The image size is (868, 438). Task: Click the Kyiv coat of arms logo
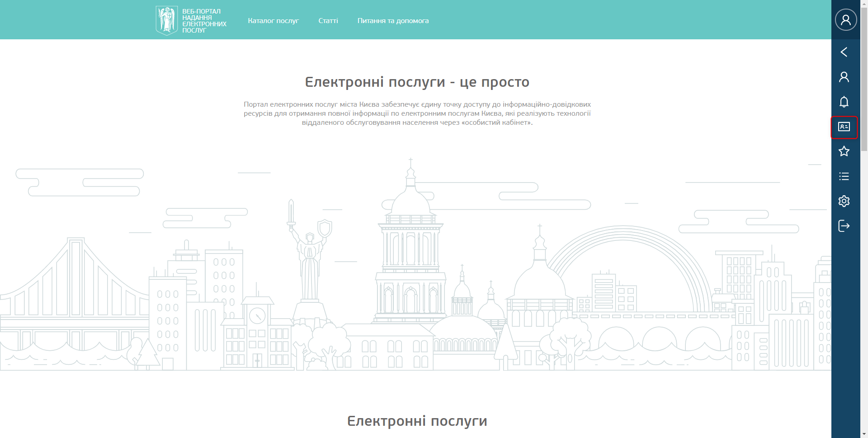coord(166,20)
